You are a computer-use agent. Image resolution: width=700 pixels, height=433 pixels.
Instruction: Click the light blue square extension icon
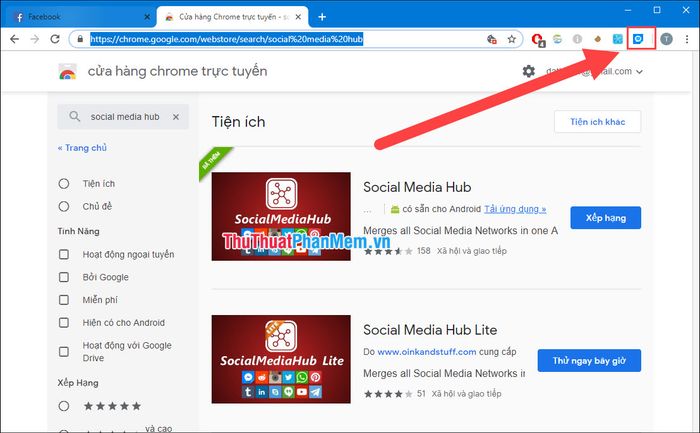617,39
